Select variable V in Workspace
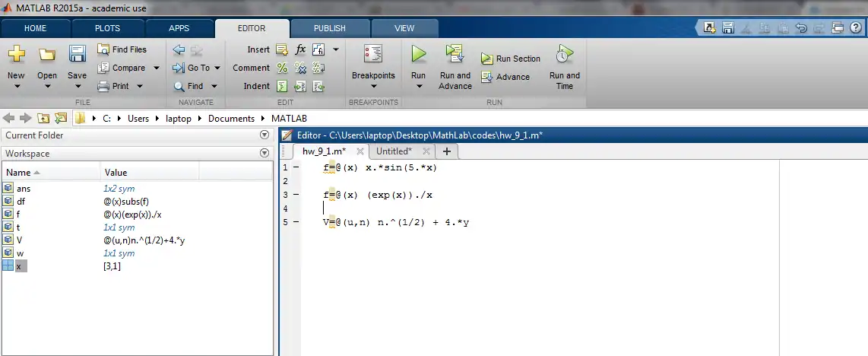The image size is (868, 356). 19,240
